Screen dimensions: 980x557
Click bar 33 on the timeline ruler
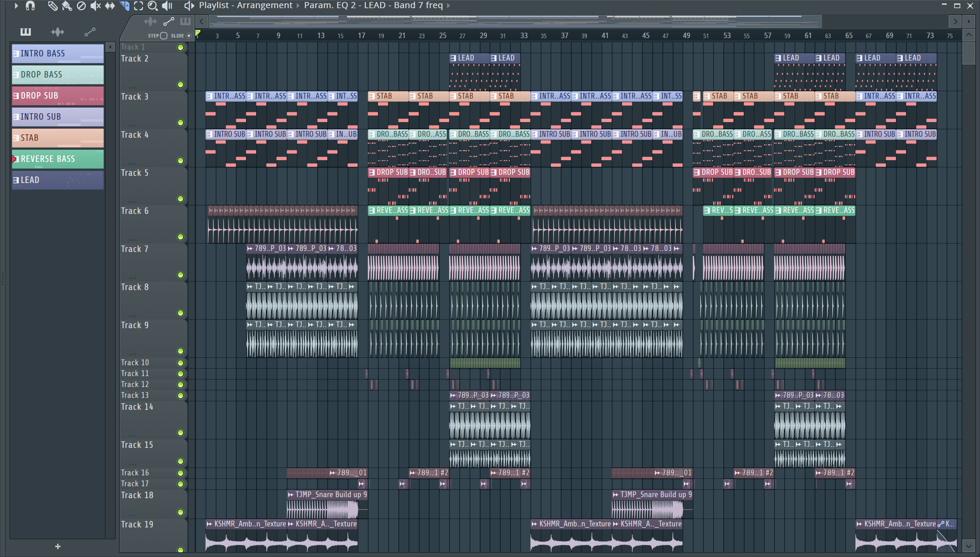(x=524, y=36)
